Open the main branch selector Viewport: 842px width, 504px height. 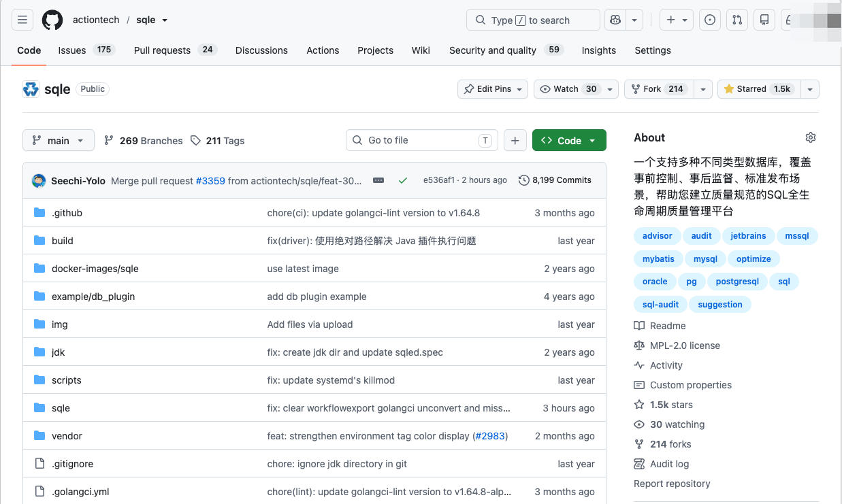(x=58, y=141)
